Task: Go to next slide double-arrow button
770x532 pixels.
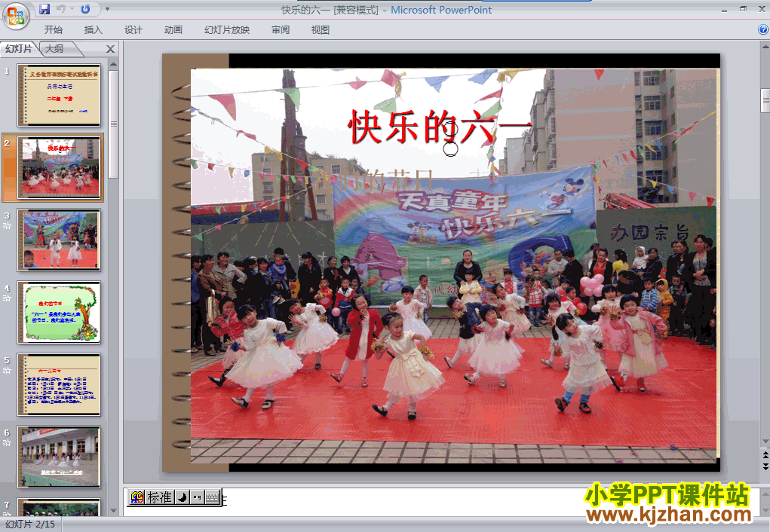Action: 765,466
